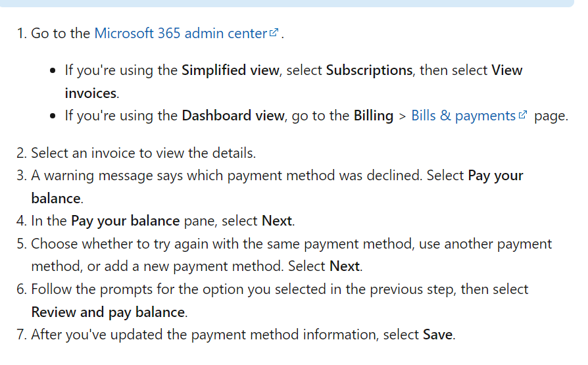Click external-link icon after Bills & payments
Screen dimensions: 588x365
click(x=523, y=115)
